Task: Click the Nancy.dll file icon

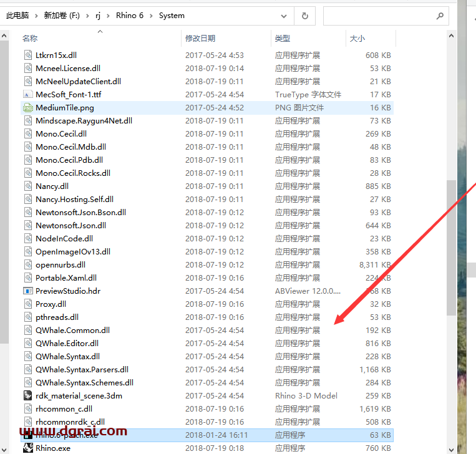Action: point(28,186)
